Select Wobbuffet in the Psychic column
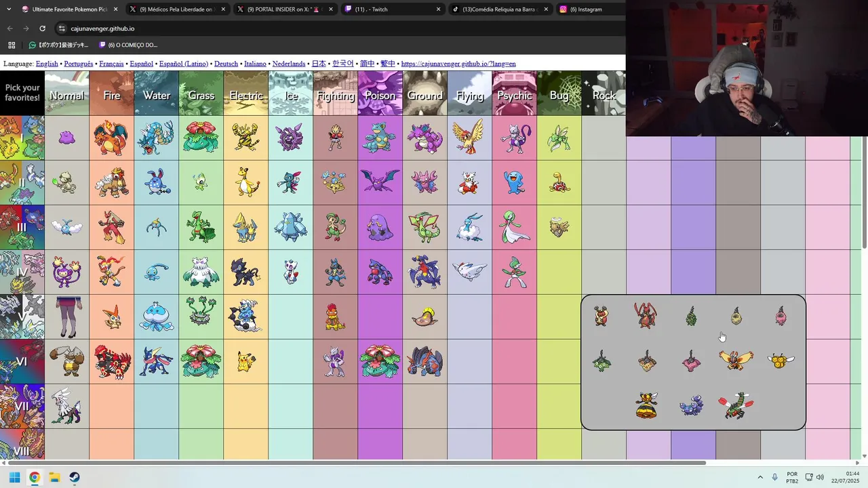Viewport: 868px width, 488px height. tap(515, 182)
